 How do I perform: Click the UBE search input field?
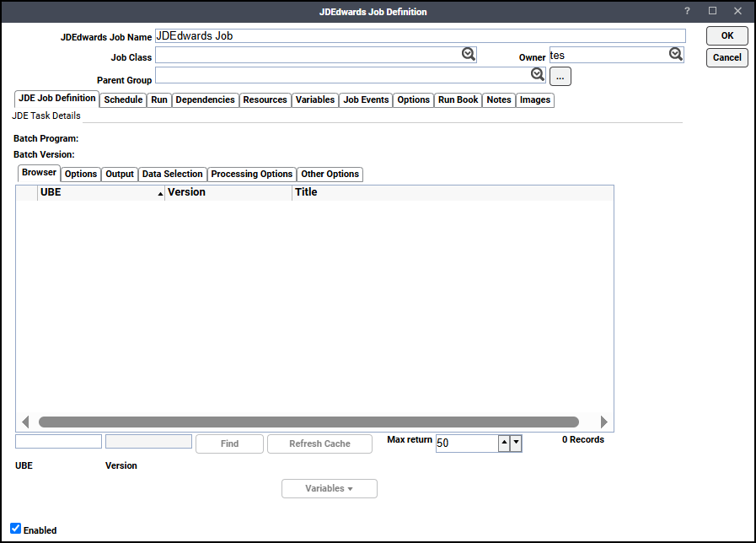click(58, 441)
